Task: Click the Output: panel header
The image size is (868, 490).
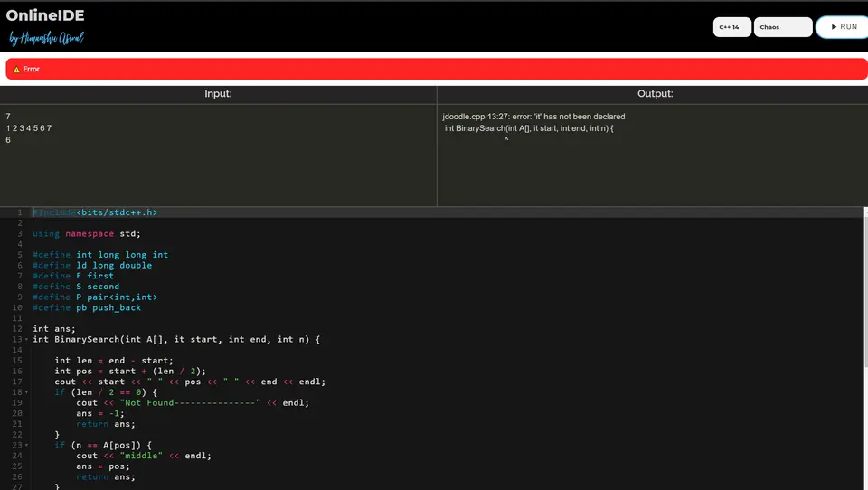Action: coord(655,94)
